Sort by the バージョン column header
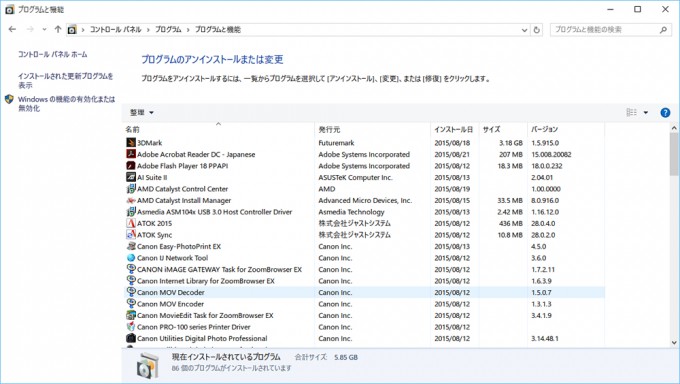The width and height of the screenshot is (680, 384). pos(566,129)
